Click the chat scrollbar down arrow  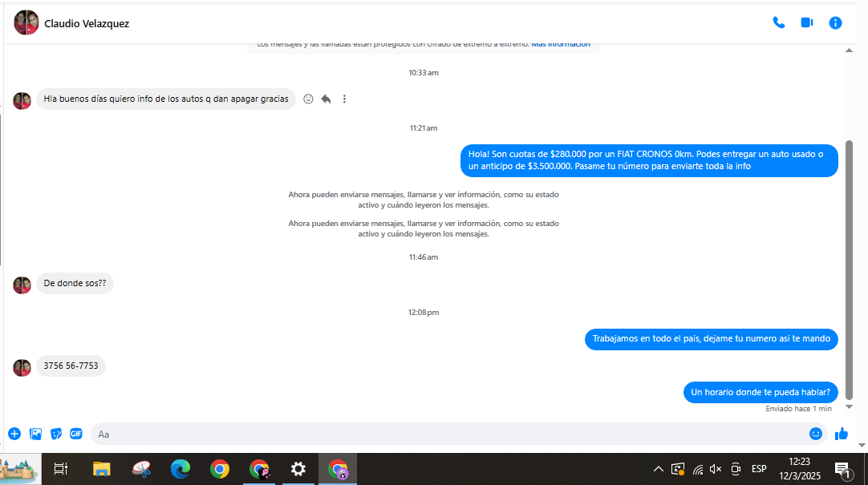pyautogui.click(x=849, y=407)
